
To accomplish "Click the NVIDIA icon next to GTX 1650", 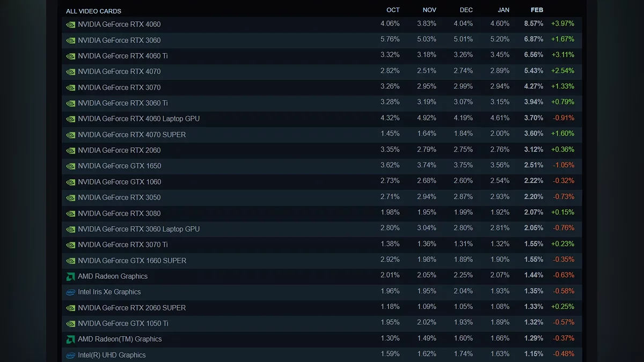I will tap(70, 166).
